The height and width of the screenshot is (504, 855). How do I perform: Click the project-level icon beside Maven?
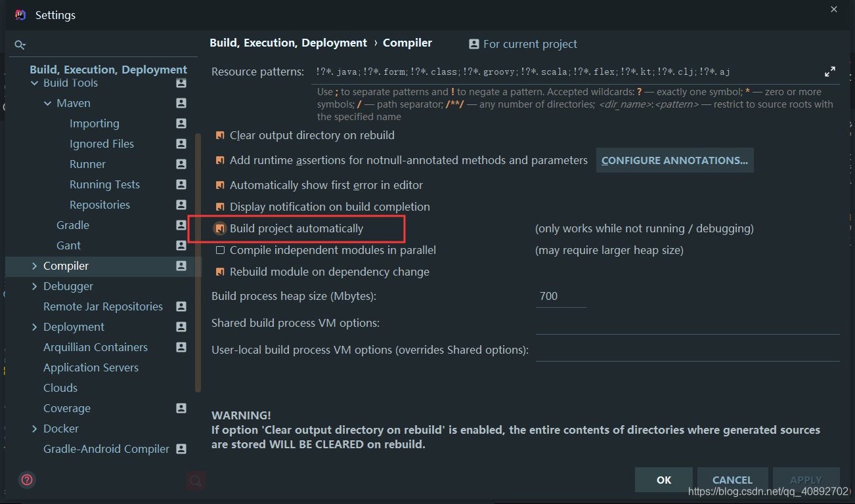[181, 103]
